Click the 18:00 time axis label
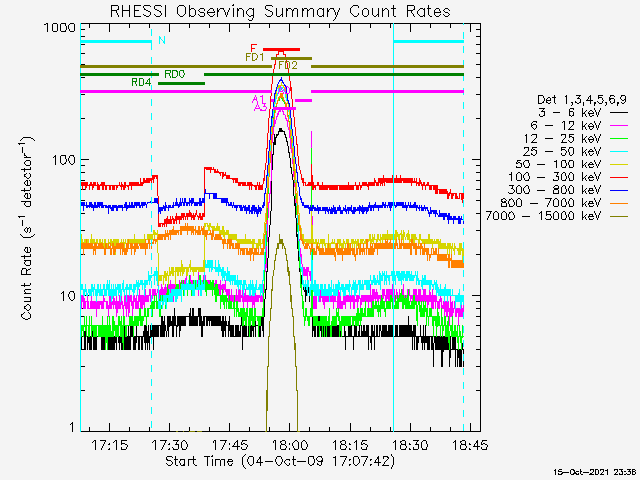The height and width of the screenshot is (480, 640). 290,444
